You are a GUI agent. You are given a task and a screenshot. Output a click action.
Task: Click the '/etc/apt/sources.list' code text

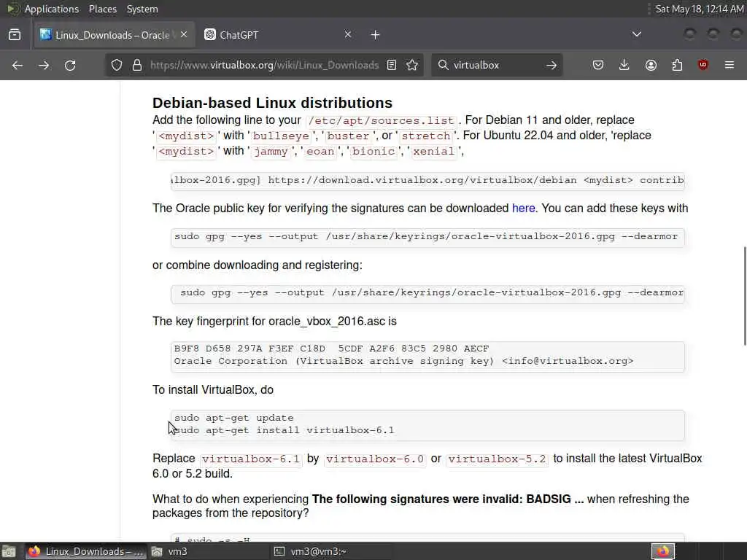[381, 120]
